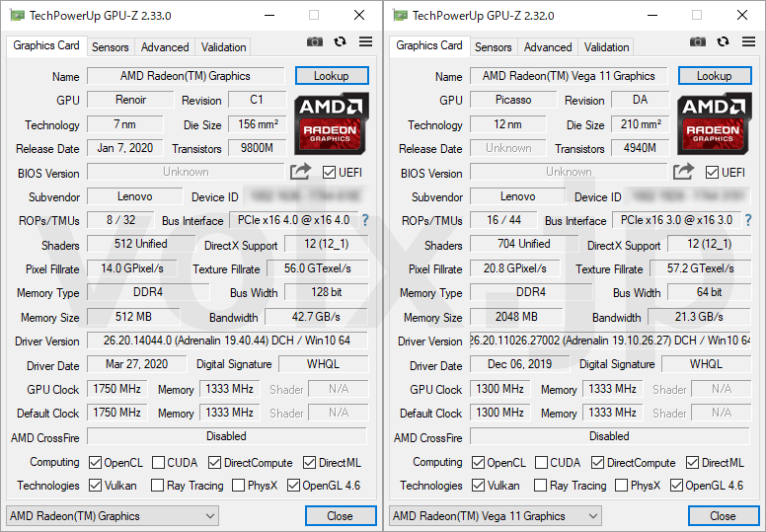Click BIOS export share icon in GPU-Z 2.32.0
Viewport: 766px width, 532px height.
[683, 172]
